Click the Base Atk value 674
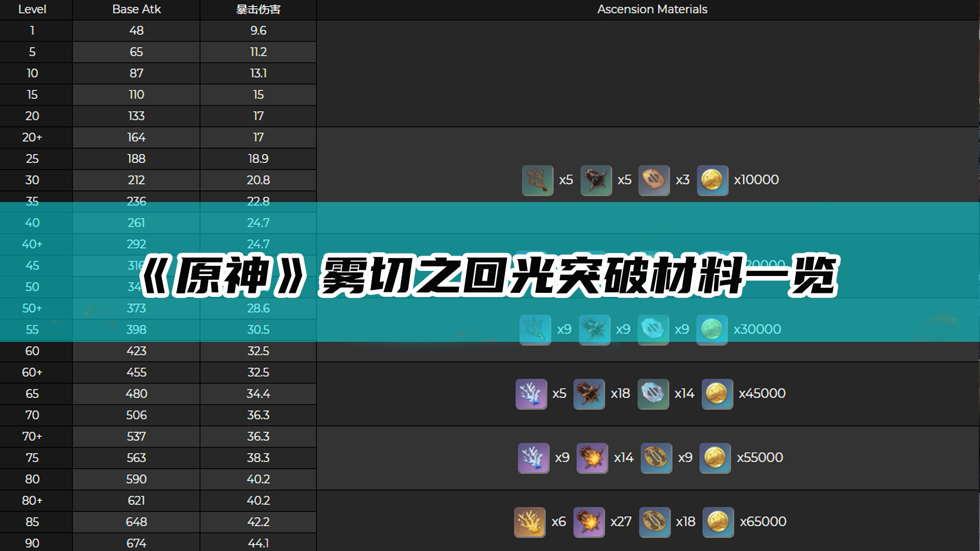 [x=136, y=543]
